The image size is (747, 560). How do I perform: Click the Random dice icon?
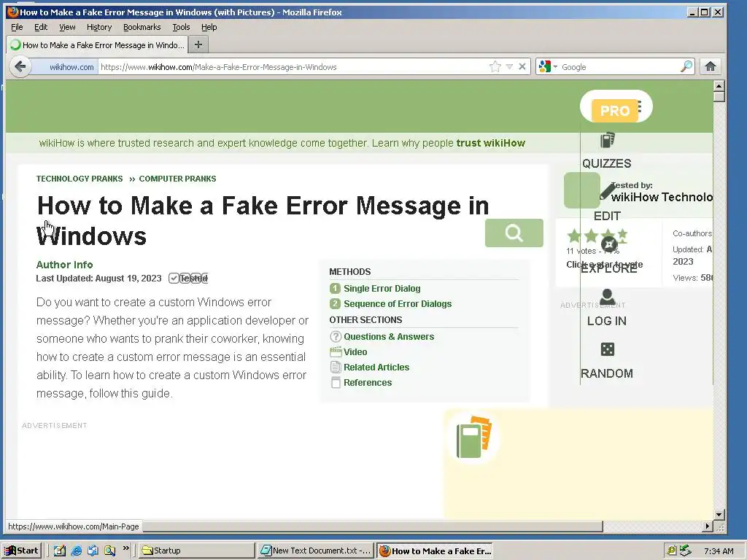pyautogui.click(x=608, y=349)
